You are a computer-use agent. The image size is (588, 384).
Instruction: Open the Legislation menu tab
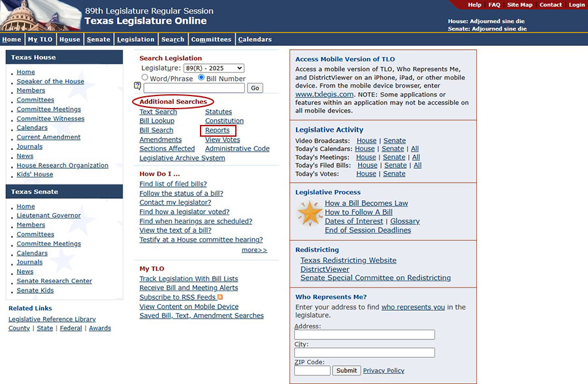pyautogui.click(x=136, y=39)
